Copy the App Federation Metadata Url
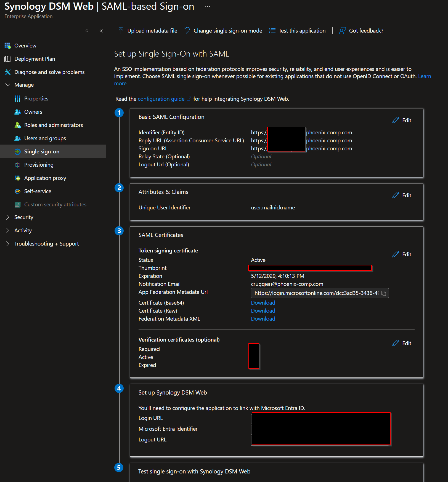Viewport: 448px width, 482px height. [x=384, y=293]
